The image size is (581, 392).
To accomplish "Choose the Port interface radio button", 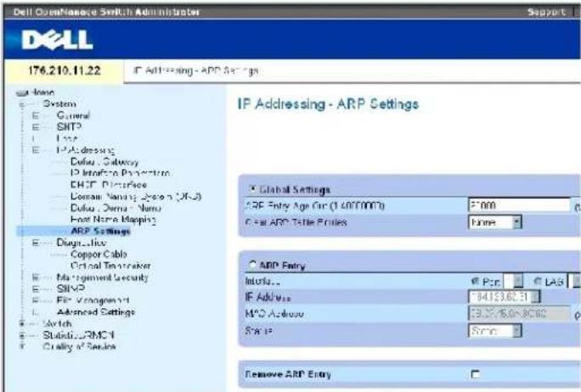I will coord(475,282).
